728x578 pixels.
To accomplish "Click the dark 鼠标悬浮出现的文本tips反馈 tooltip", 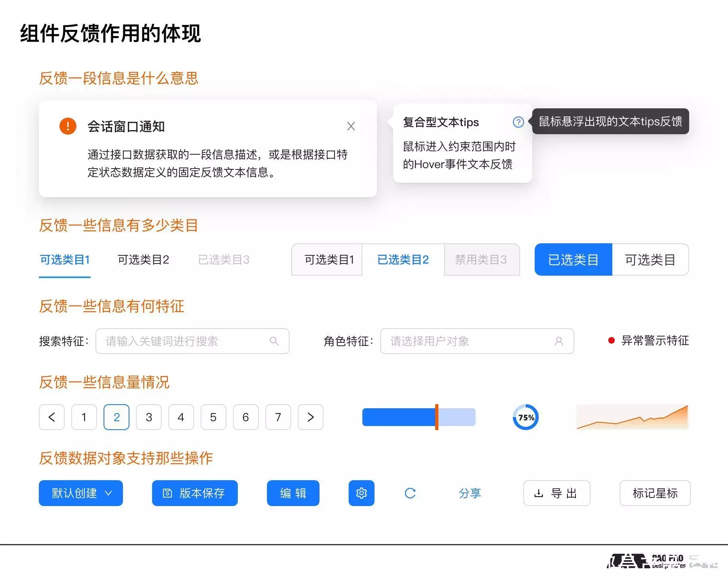I will coord(611,121).
